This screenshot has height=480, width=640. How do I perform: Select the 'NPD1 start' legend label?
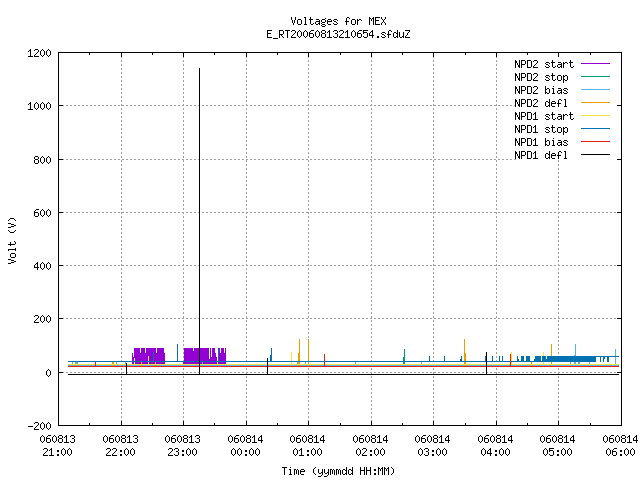[x=544, y=116]
